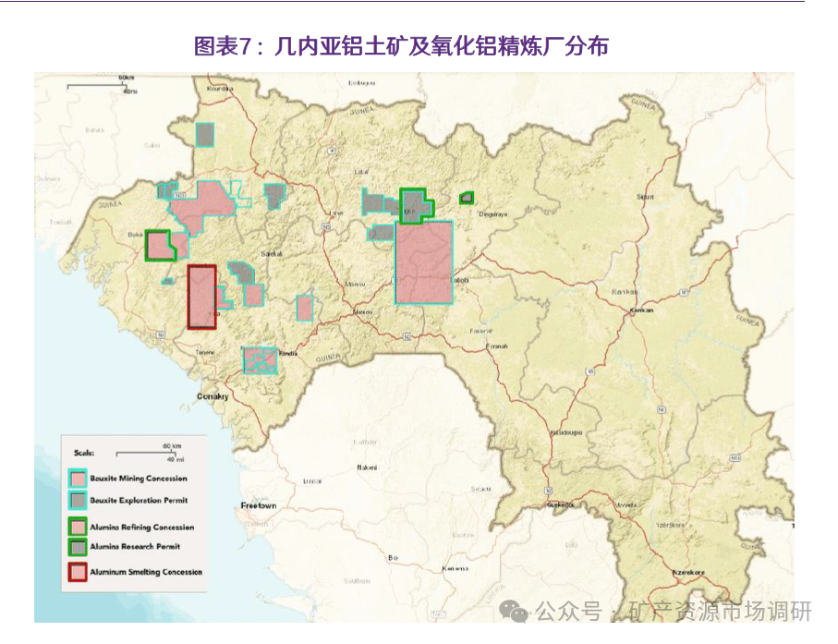Viewport: 838px width, 644px height.
Task: Click the concession cluster beside Kindia
Action: [x=261, y=359]
